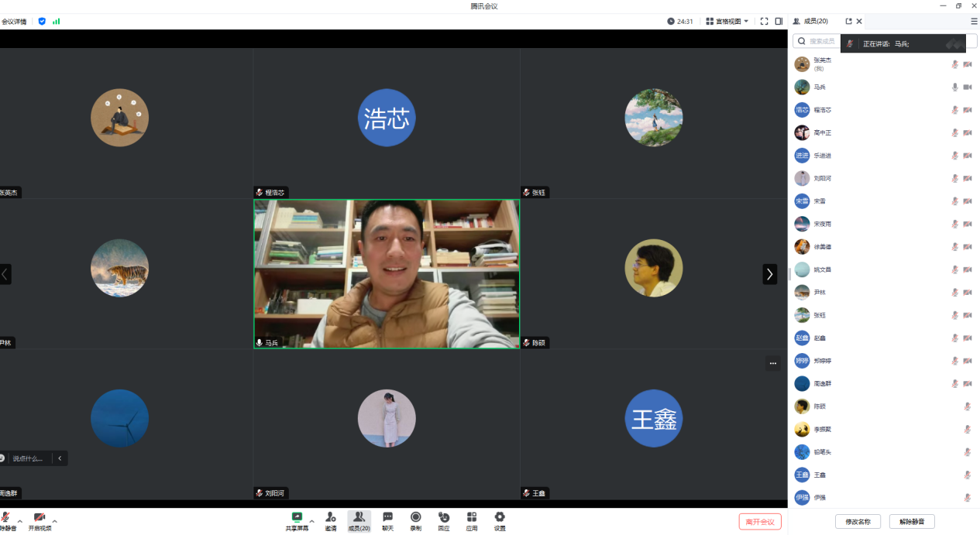Open 设置 settings
Viewport: 980px width, 535px height.
tap(500, 517)
